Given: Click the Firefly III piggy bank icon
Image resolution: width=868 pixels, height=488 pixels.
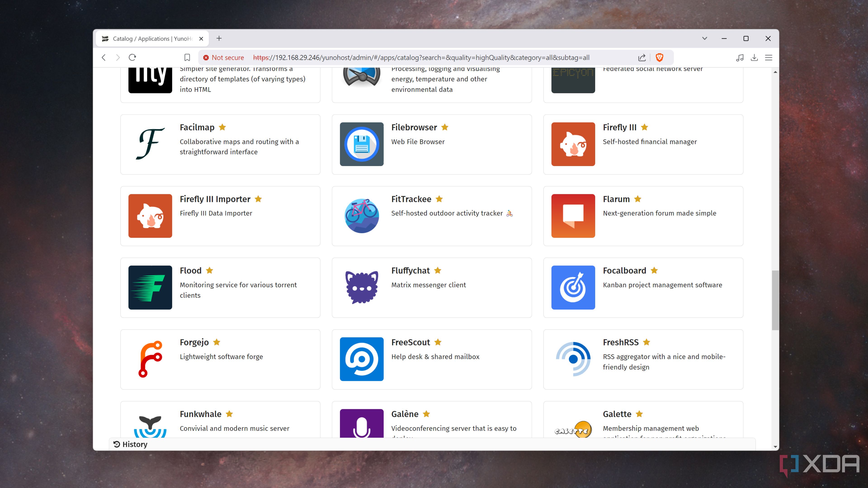Looking at the screenshot, I should [x=573, y=144].
